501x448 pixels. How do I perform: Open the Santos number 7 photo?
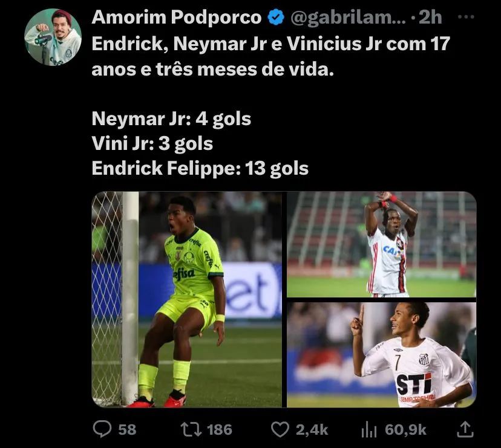[382, 355]
